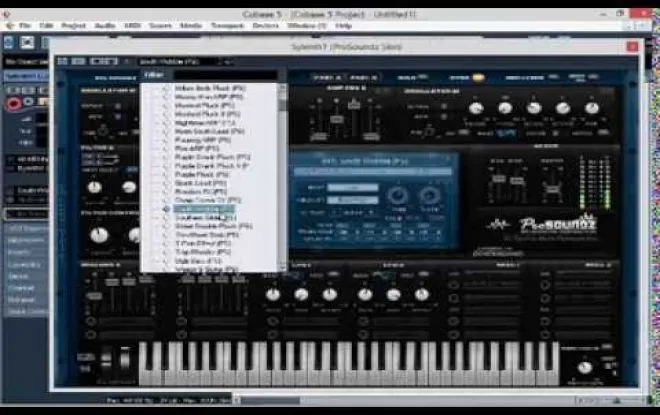660x415 pixels.
Task: Click small knob right of piano keyboard
Action: tap(585, 367)
